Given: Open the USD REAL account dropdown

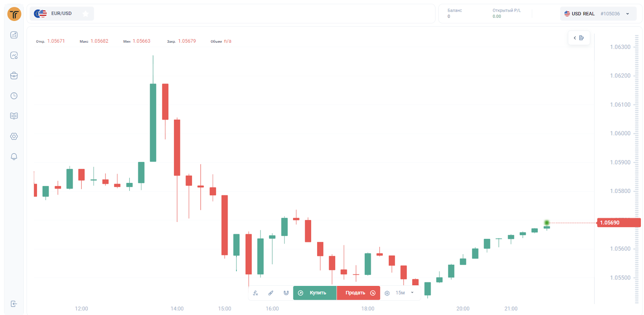Looking at the screenshot, I should tap(598, 14).
